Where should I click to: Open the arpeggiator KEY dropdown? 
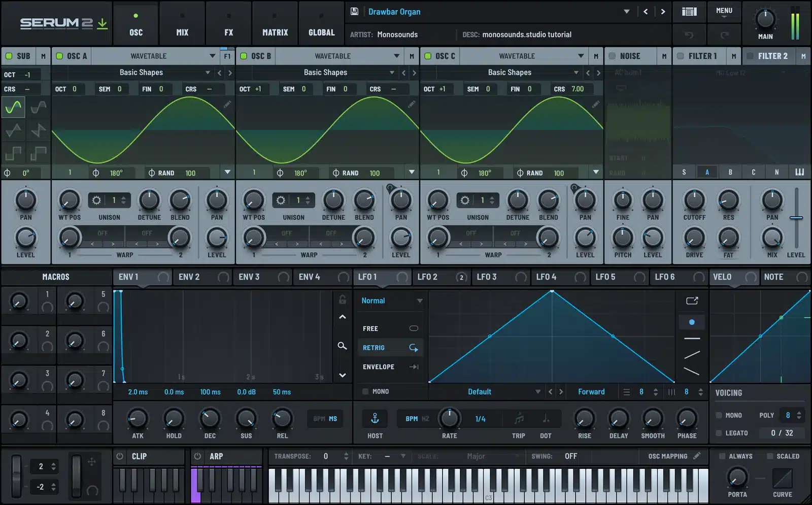pyautogui.click(x=403, y=456)
